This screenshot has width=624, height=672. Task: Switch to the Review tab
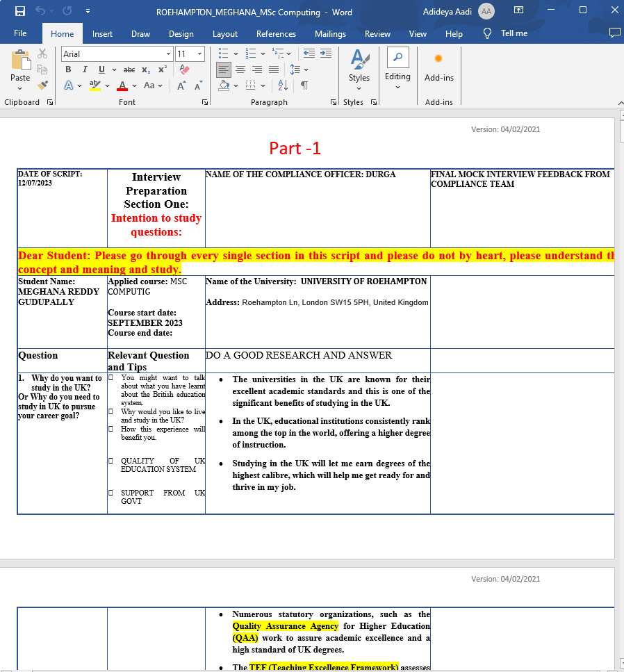coord(377,34)
